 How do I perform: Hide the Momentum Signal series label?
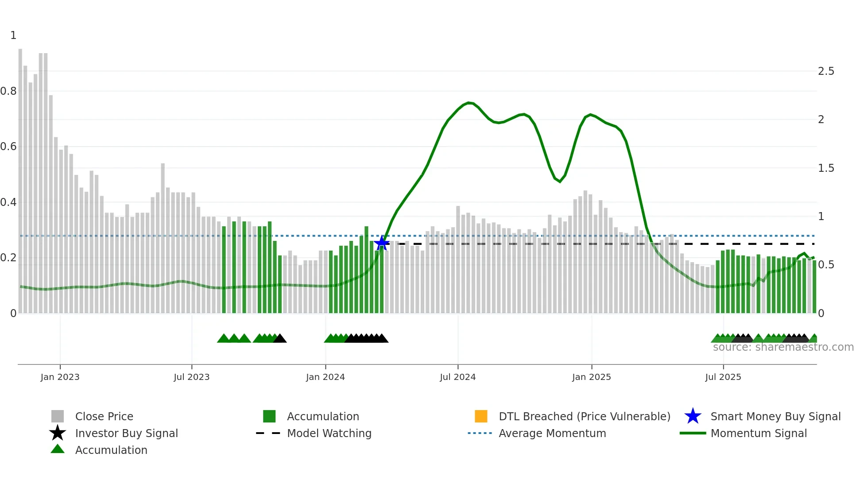coord(759,433)
